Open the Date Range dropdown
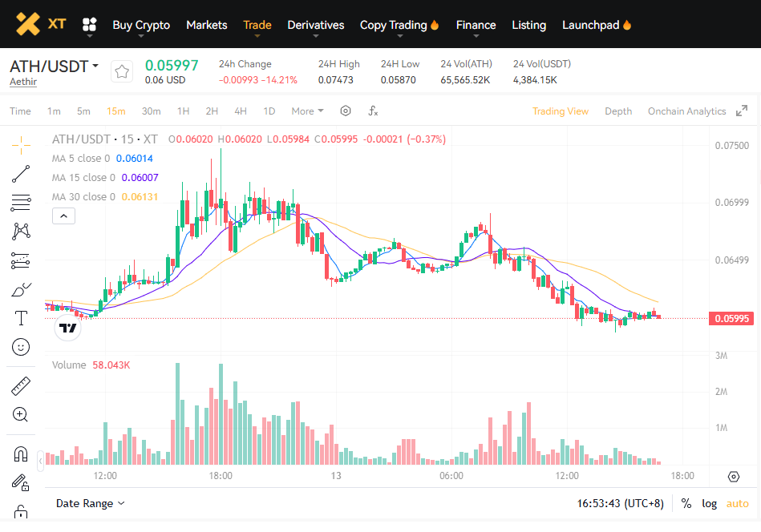This screenshot has width=761, height=532. pos(90,503)
